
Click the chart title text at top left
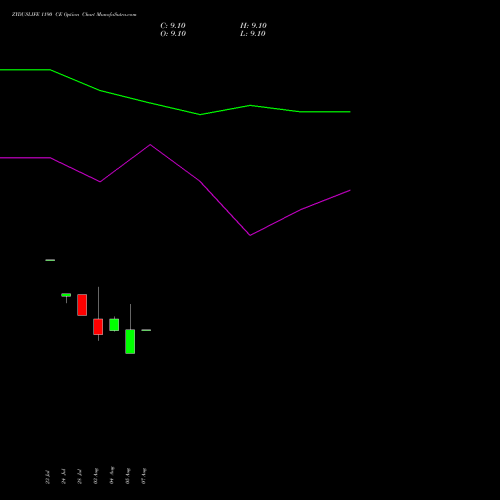pos(74,14)
